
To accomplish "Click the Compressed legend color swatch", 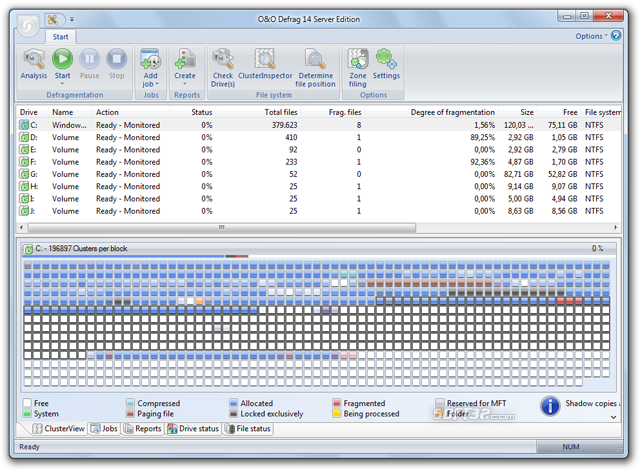I will click(x=130, y=403).
